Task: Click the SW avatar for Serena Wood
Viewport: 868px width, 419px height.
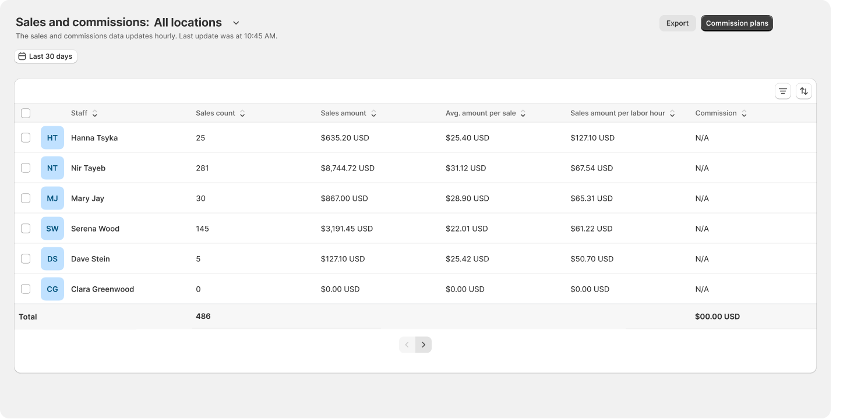Action: coord(52,229)
